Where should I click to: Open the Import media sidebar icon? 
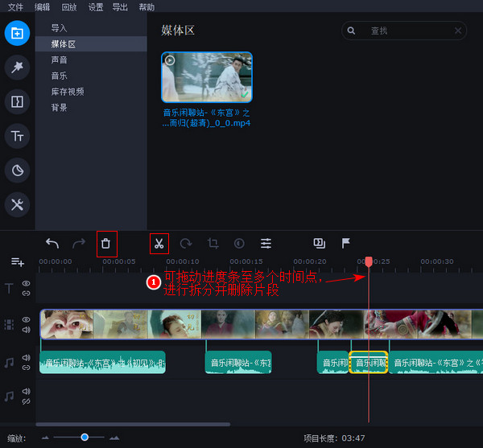[x=17, y=33]
